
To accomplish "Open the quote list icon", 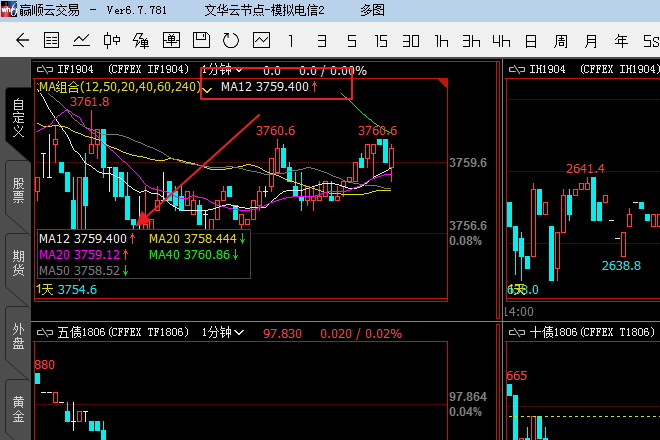I will click(51, 40).
